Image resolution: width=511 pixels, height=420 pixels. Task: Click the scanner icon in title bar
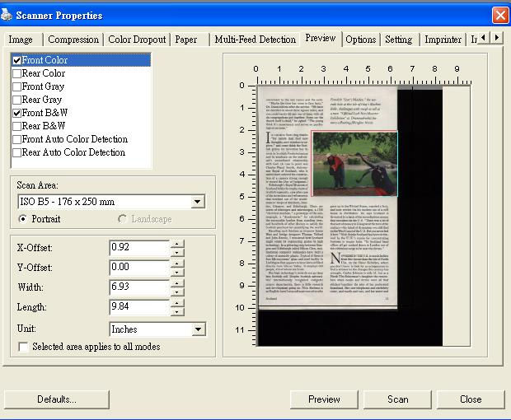(x=7, y=16)
